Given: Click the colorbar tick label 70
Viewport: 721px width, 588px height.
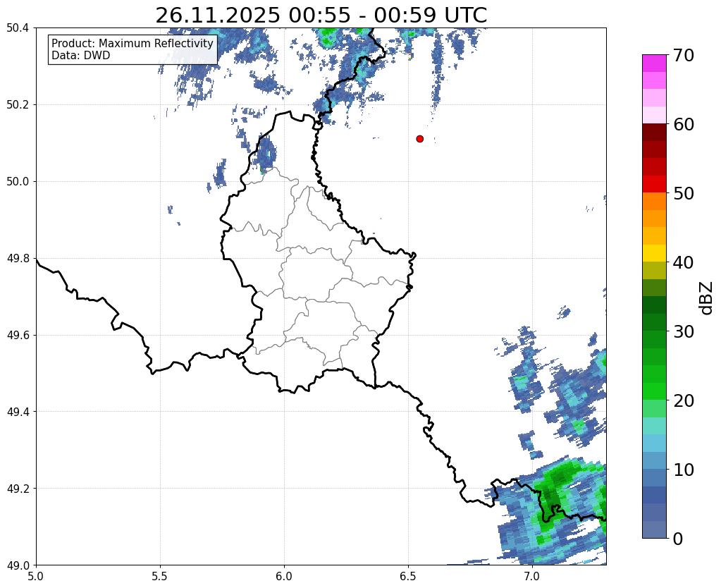Looking at the screenshot, I should click(x=683, y=55).
